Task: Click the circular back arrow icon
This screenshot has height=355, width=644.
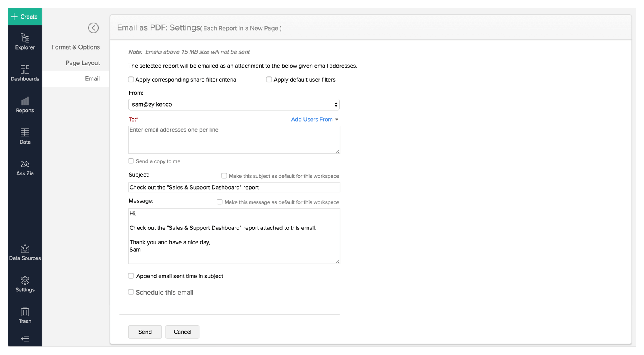Action: point(93,28)
